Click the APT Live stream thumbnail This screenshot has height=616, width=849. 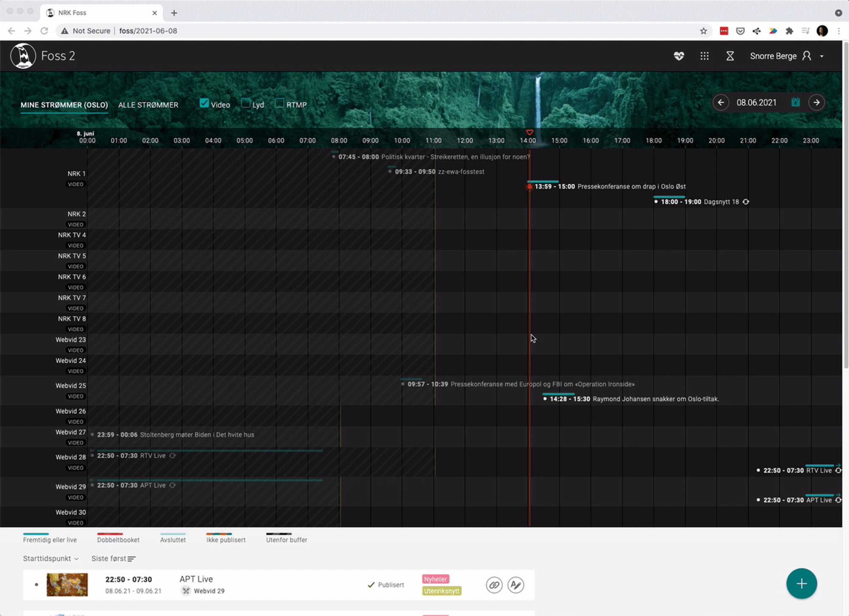(x=67, y=585)
